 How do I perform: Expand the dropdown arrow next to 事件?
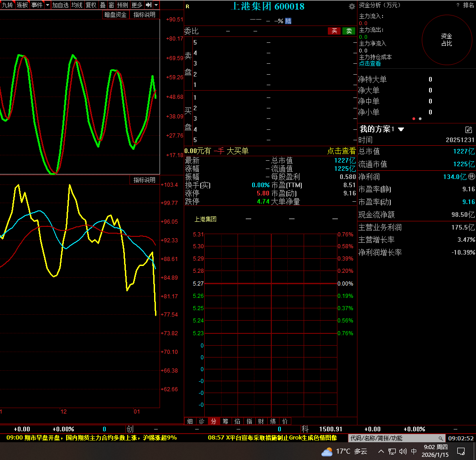pos(48,5)
